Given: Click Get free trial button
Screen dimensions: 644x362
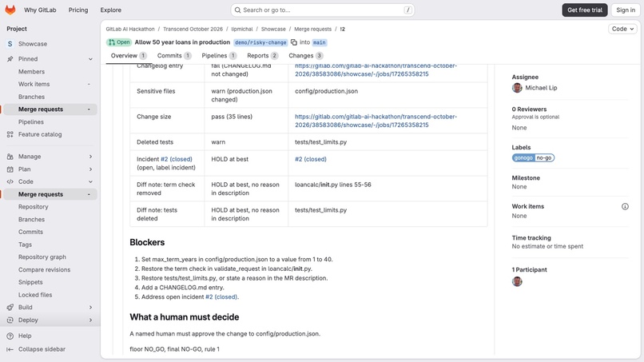Looking at the screenshot, I should pos(585,10).
